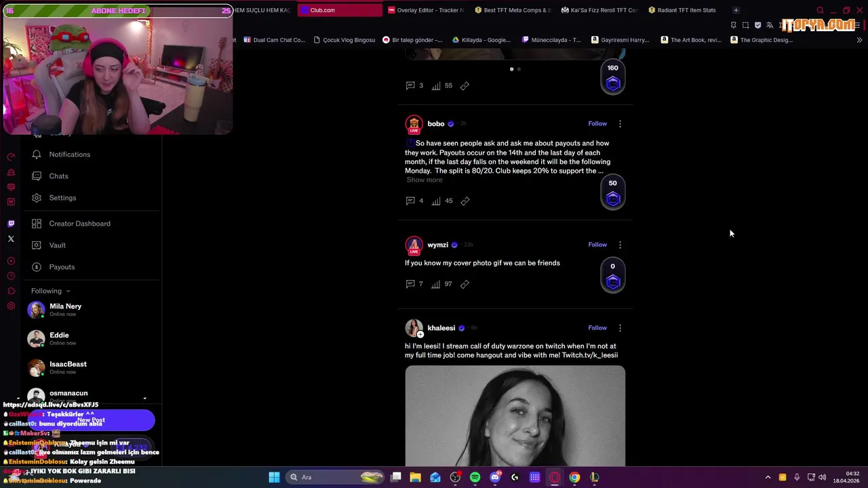Open a new browser tab

coord(736,10)
